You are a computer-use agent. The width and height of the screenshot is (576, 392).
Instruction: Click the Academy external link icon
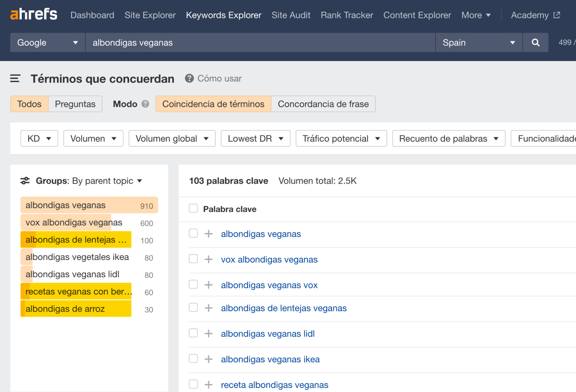coord(556,14)
